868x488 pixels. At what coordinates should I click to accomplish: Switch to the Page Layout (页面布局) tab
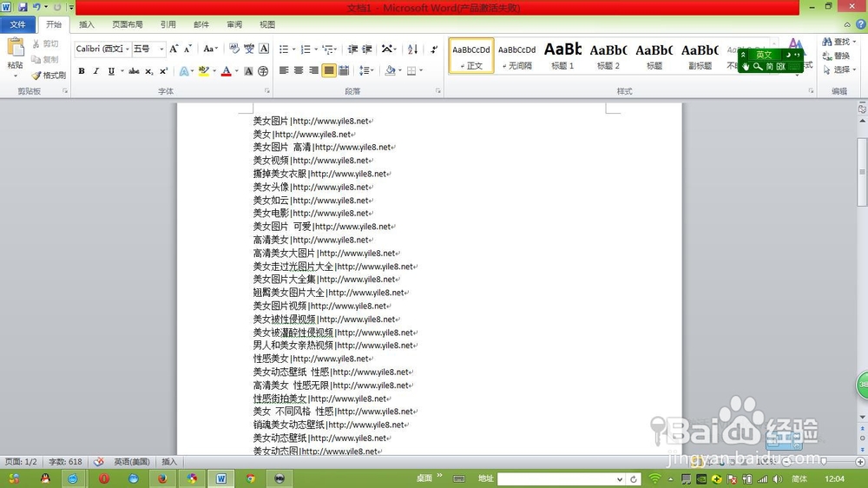[128, 24]
